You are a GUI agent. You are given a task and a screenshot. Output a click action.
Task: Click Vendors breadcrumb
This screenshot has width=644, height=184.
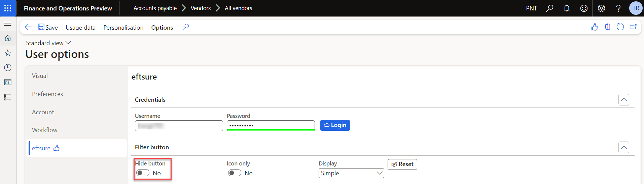tap(201, 8)
